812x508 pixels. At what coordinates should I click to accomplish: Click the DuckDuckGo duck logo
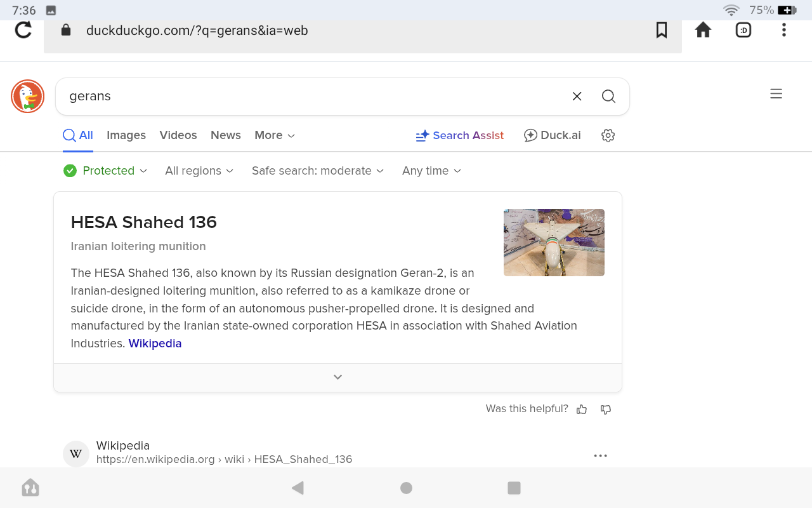[27, 97]
